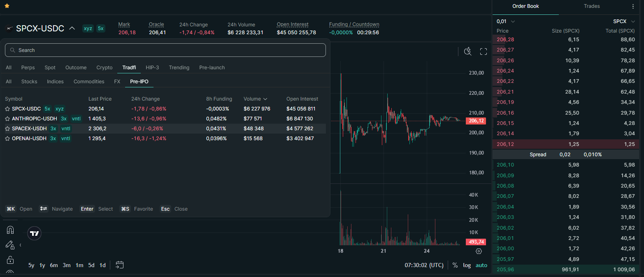Viewport: 644px width, 277px height.
Task: Click the 206,28 ask price level
Action: [505, 40]
